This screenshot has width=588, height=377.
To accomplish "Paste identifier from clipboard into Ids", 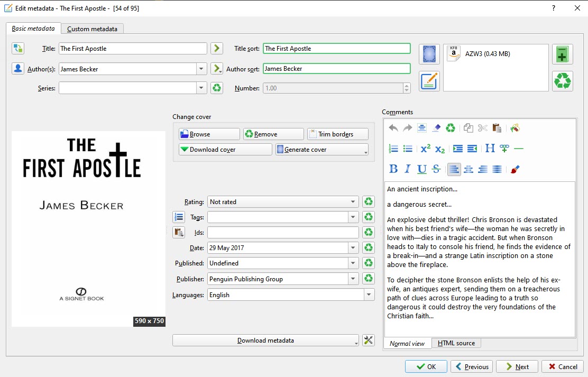I will click(x=179, y=233).
